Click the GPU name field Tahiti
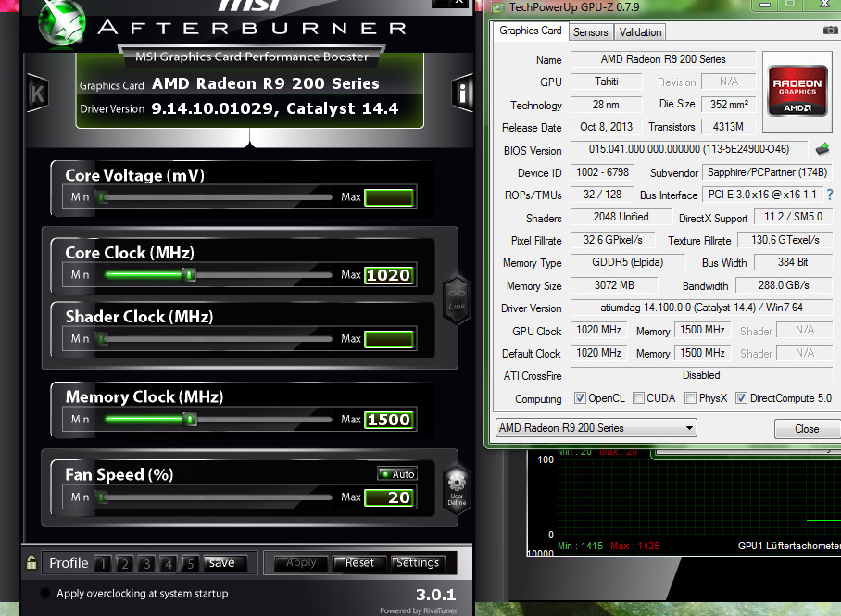841x616 pixels. [606, 82]
